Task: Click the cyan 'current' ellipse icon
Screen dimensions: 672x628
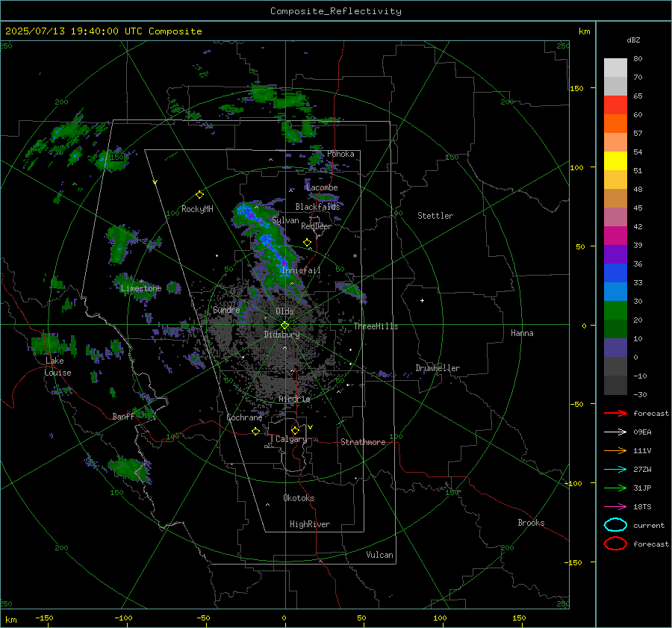Action: [615, 525]
